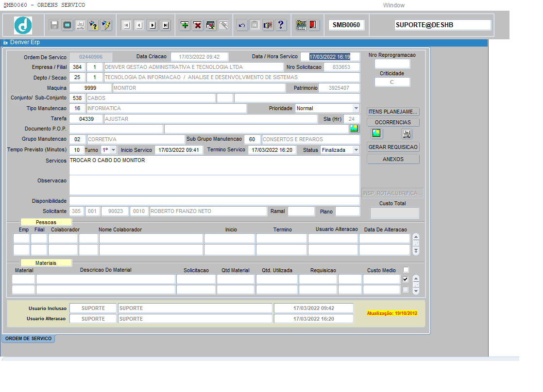Image resolution: width=543 pixels, height=392 pixels.
Task: Click the SMB0060 form code box
Action: click(x=346, y=25)
